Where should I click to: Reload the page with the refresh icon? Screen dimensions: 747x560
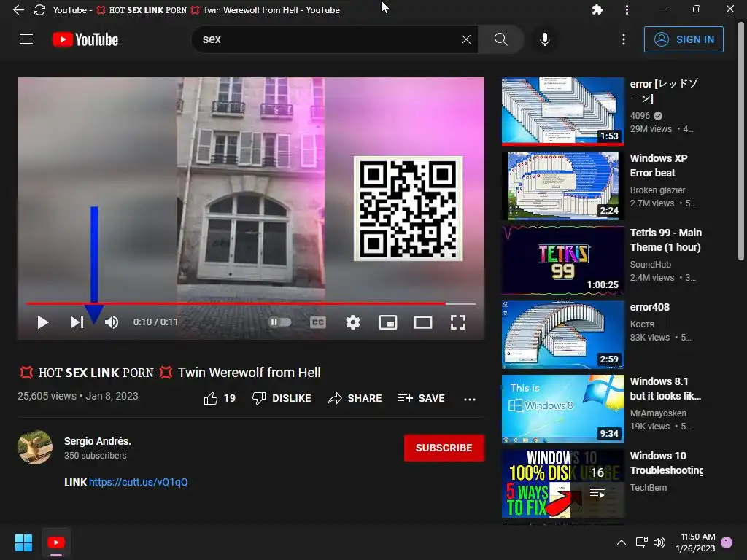39,10
